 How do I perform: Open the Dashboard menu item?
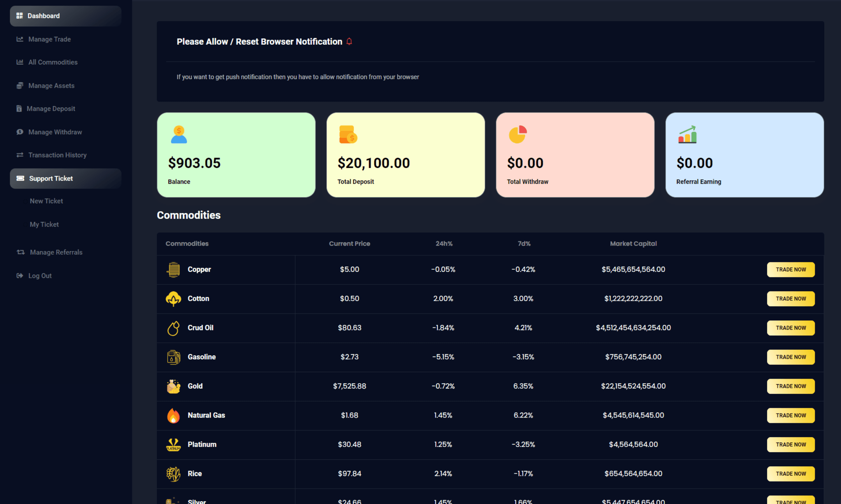click(43, 16)
